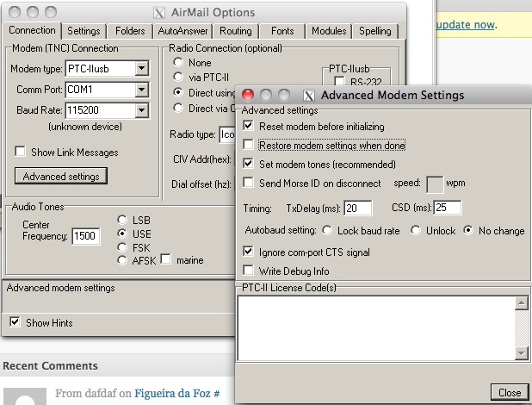Focus the Morse speed wpm field
532x405 pixels.
[x=435, y=184]
